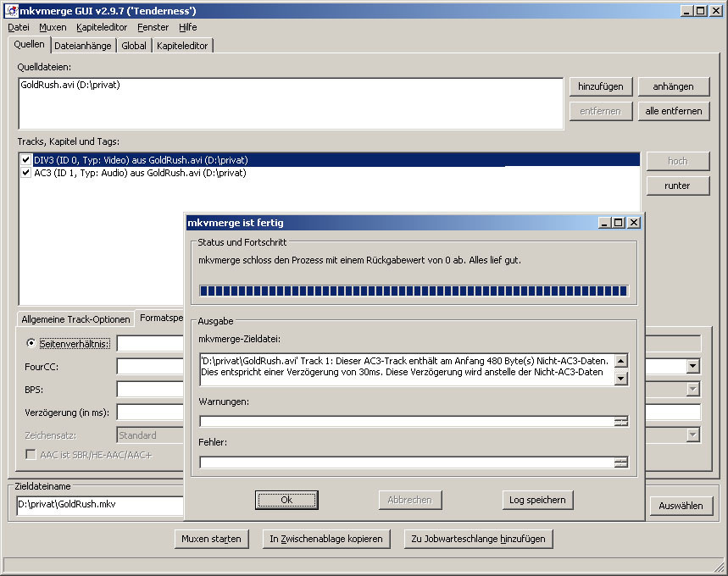Open the Fenster menu
The height and width of the screenshot is (576, 728).
(x=153, y=27)
